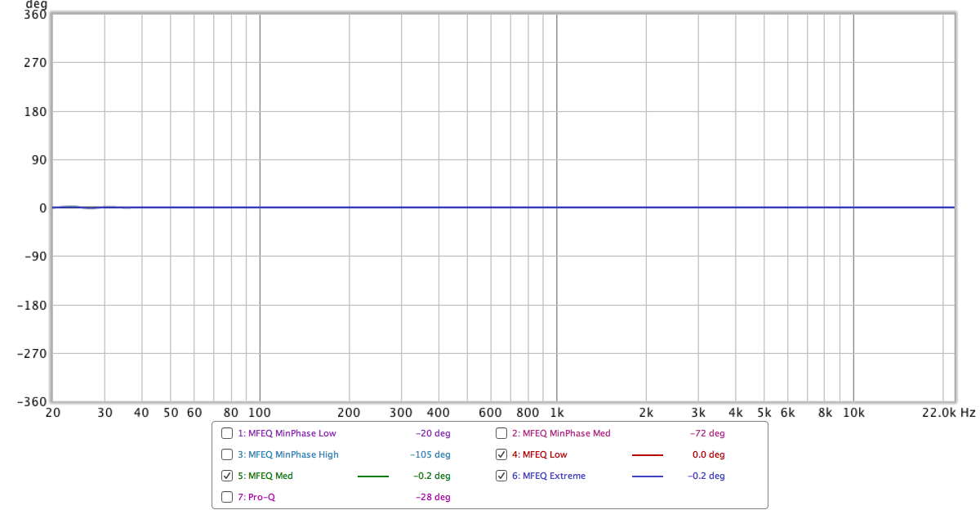980x510 pixels.
Task: Show the Pro-Q trace
Action: coord(226,496)
